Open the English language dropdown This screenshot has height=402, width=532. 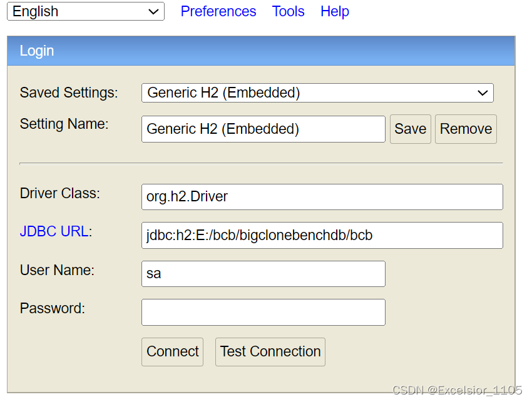86,11
